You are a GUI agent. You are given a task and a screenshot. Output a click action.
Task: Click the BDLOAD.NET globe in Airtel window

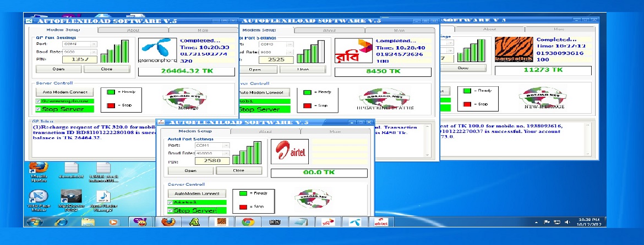[x=313, y=199]
